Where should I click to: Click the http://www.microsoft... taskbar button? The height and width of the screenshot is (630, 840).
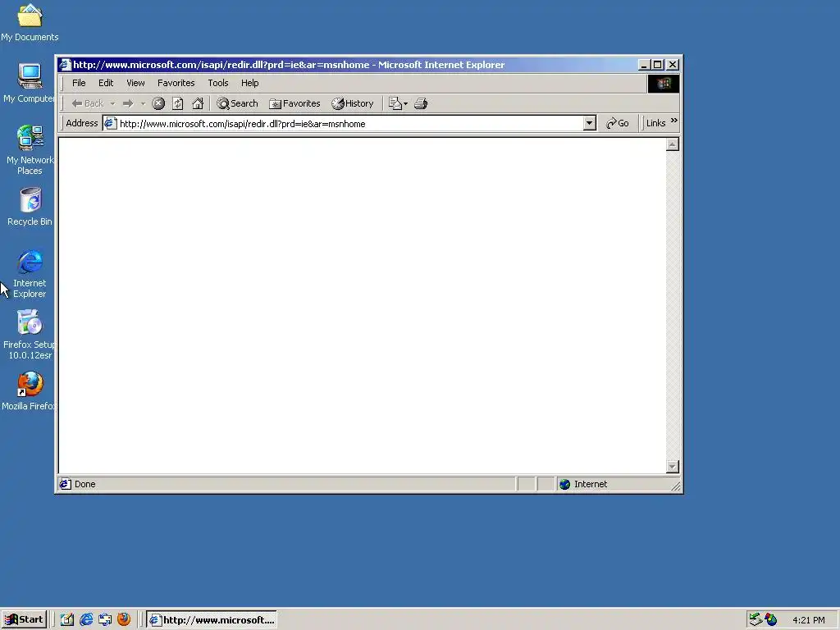212,620
